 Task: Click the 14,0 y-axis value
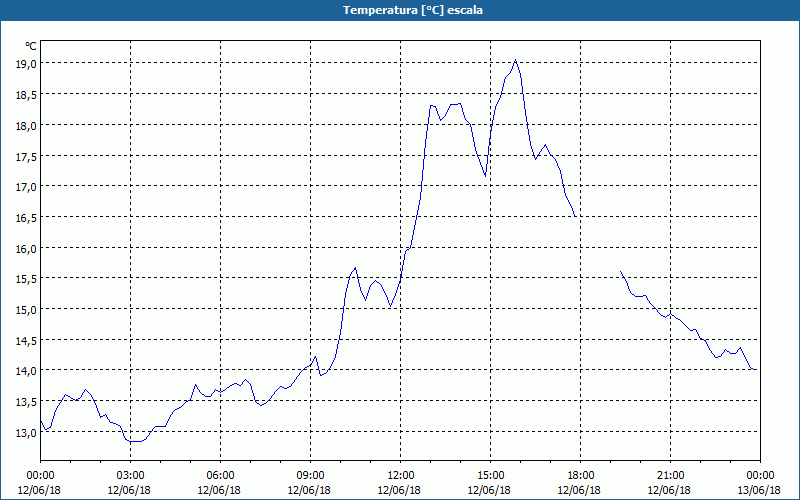[x=27, y=371]
